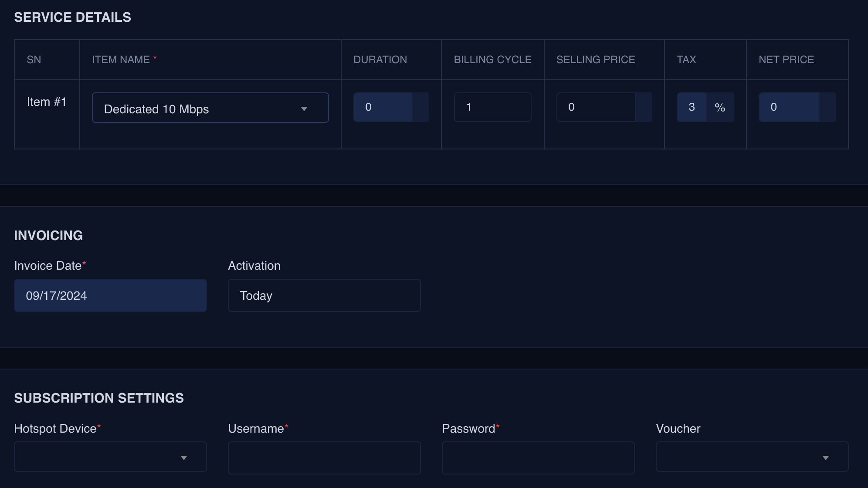This screenshot has width=868, height=488.
Task: Click the Activation field showing Today
Action: pyautogui.click(x=324, y=295)
